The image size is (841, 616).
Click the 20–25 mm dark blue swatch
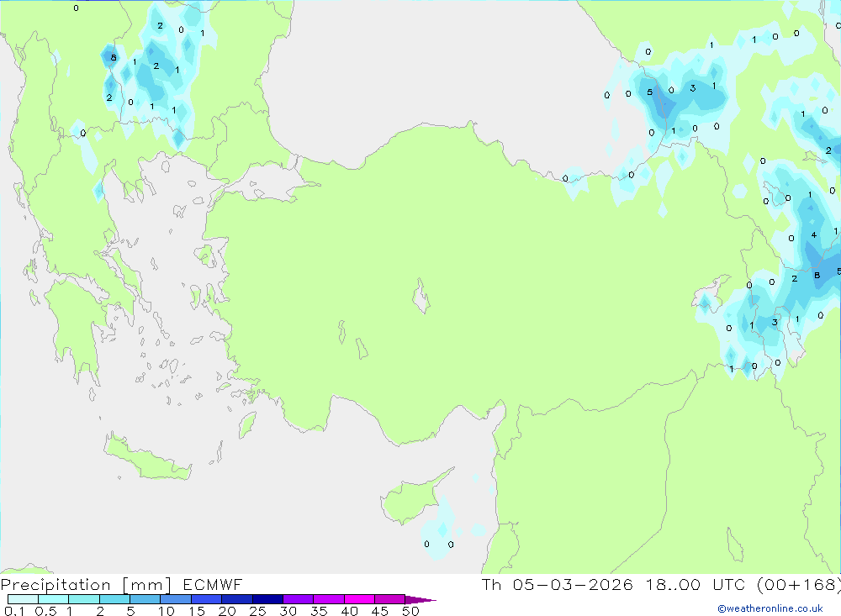coord(237,599)
